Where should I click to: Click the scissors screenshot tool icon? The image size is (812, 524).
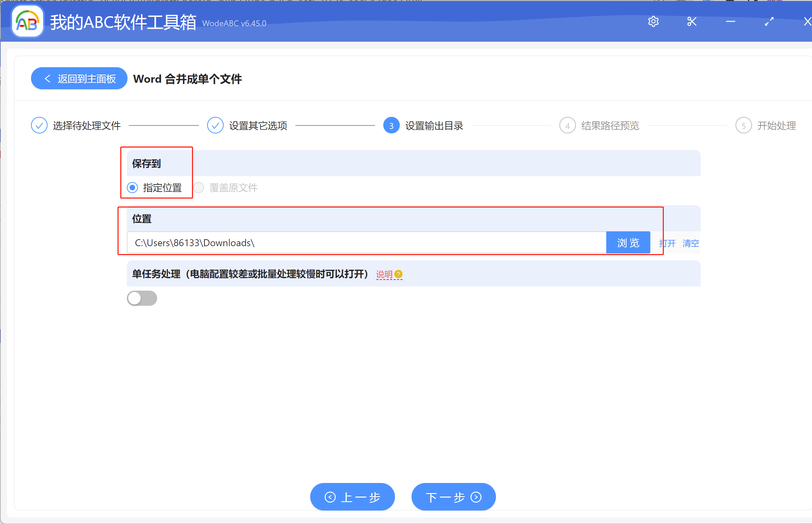[x=692, y=21]
